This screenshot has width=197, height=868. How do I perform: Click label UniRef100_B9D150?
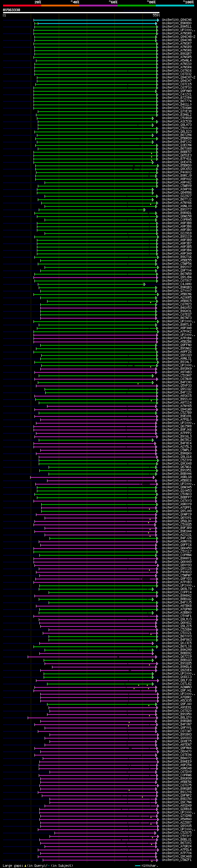[177, 799]
